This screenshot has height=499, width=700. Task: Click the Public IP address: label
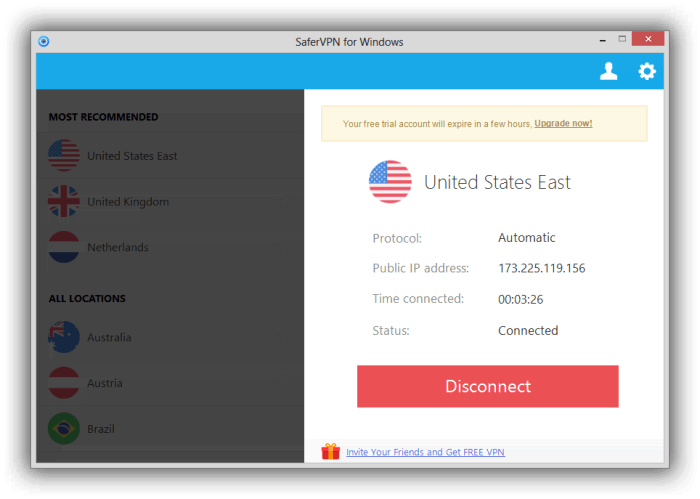(x=421, y=268)
